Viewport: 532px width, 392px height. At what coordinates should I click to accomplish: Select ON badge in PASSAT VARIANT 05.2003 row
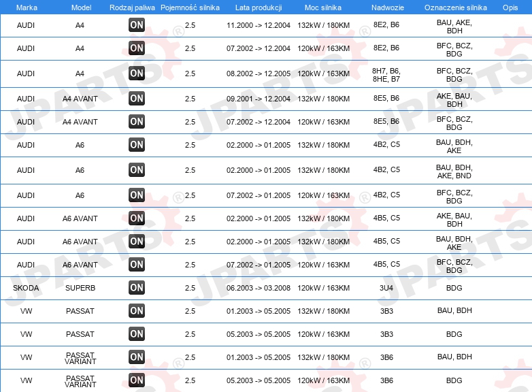click(137, 380)
